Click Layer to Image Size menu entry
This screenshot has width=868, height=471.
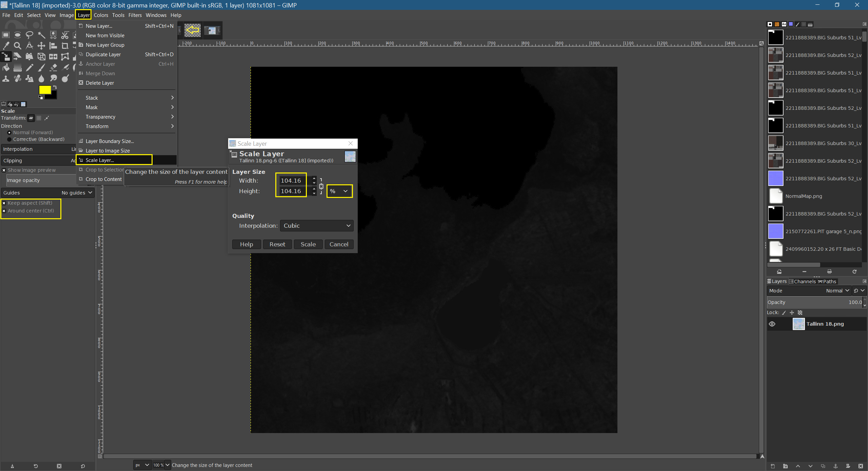[107, 151]
